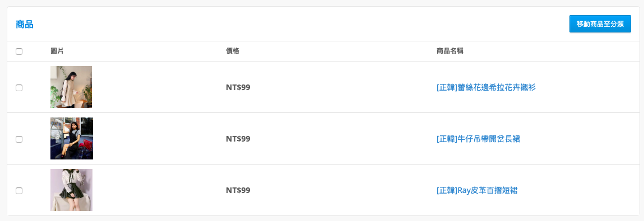
Task: Check the box for 蕾絲花邊希拉花卉襯衫 row
Action: pos(19,88)
